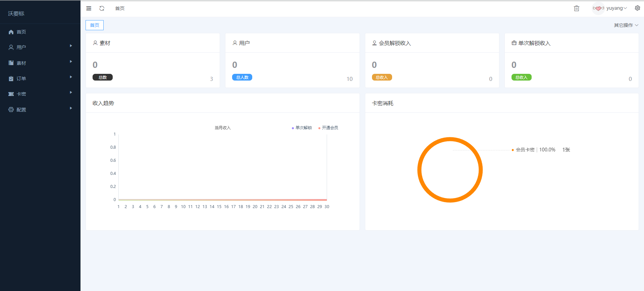This screenshot has height=291, width=644.
Task: Click the 沃要标 site title
Action: click(x=16, y=13)
